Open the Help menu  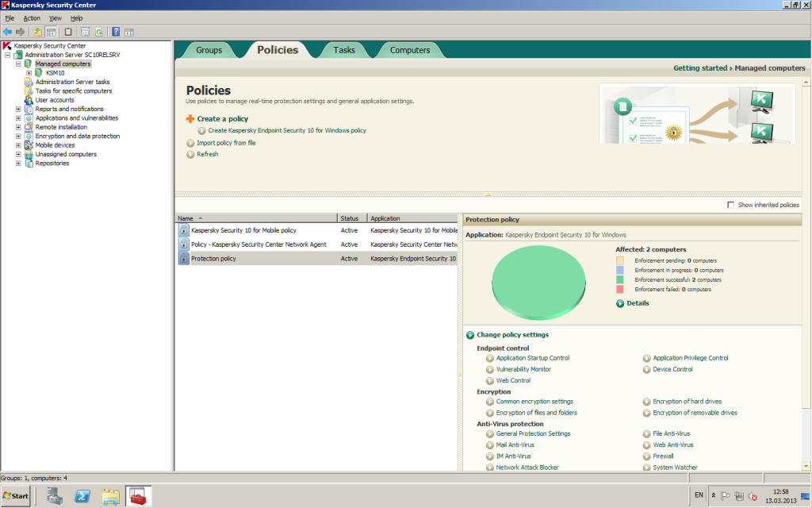[77, 18]
